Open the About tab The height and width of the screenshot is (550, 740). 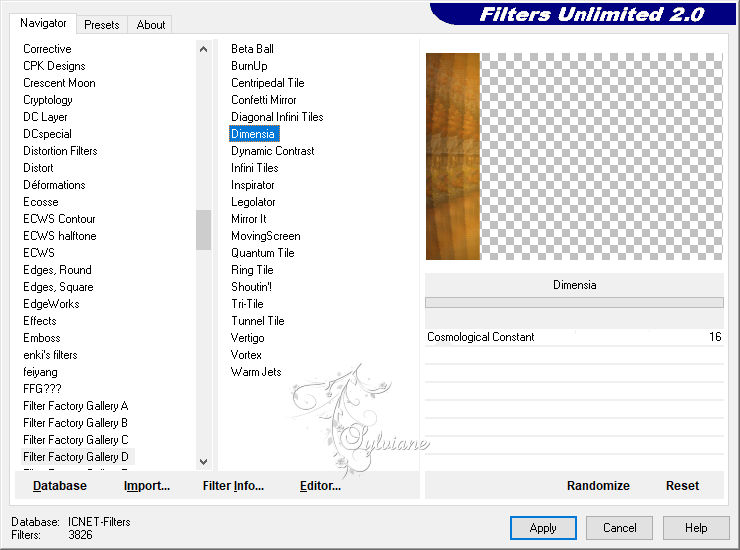click(151, 25)
